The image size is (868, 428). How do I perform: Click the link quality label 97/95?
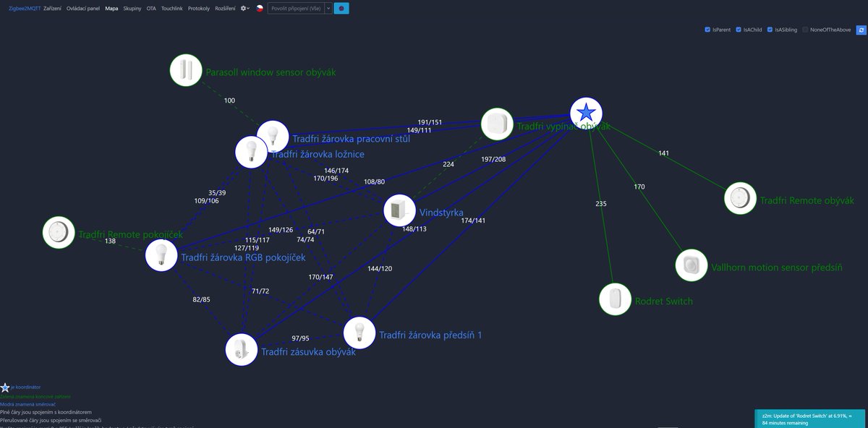300,338
